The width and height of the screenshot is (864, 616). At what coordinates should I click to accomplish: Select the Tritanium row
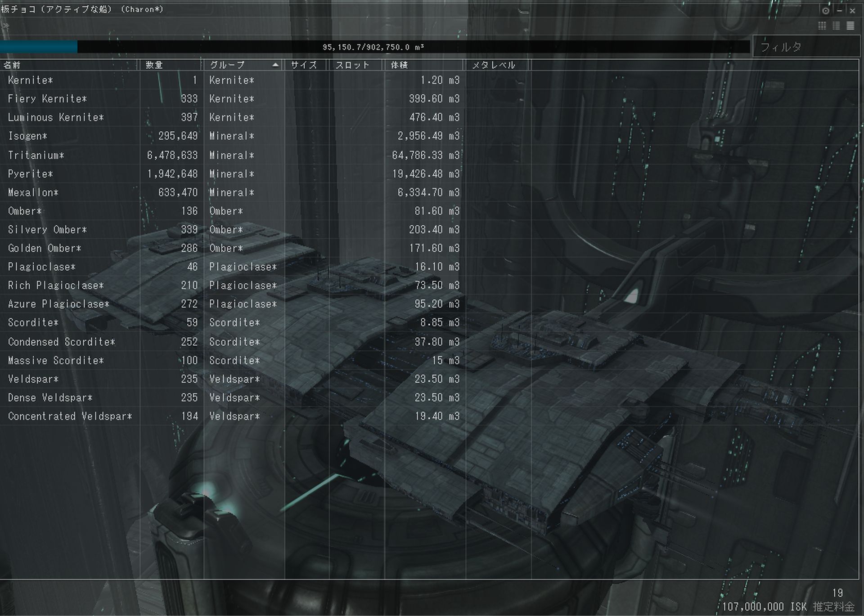(36, 156)
